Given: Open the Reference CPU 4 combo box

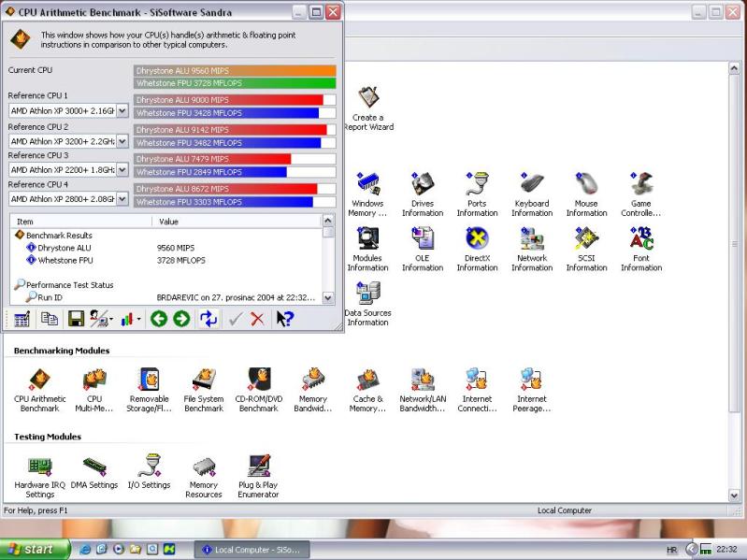Looking at the screenshot, I should point(122,199).
